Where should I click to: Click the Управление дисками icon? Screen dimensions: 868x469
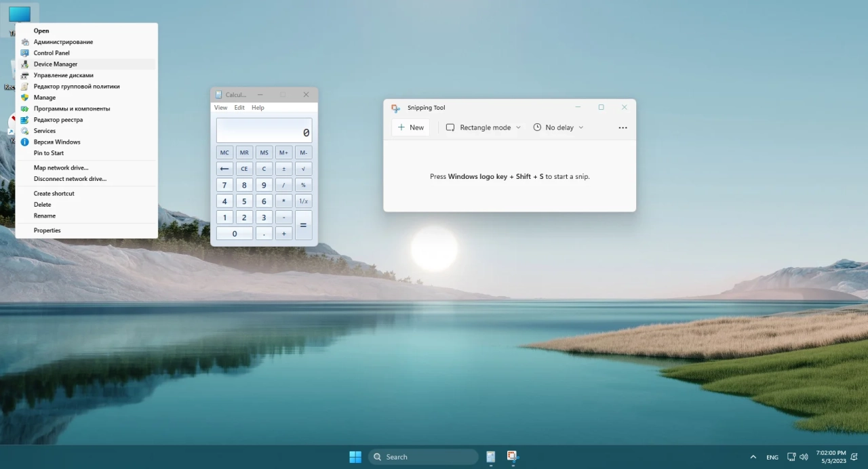(25, 75)
